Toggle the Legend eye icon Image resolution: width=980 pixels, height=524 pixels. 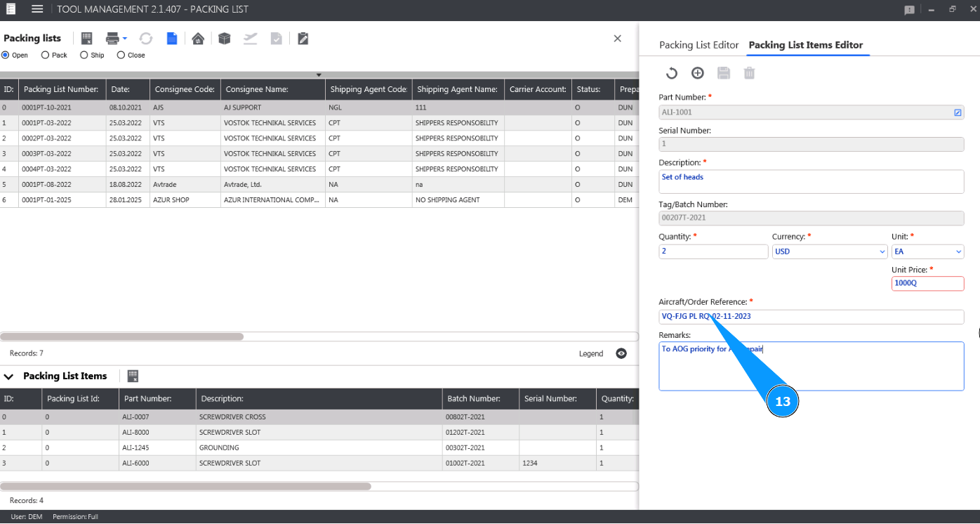(621, 353)
